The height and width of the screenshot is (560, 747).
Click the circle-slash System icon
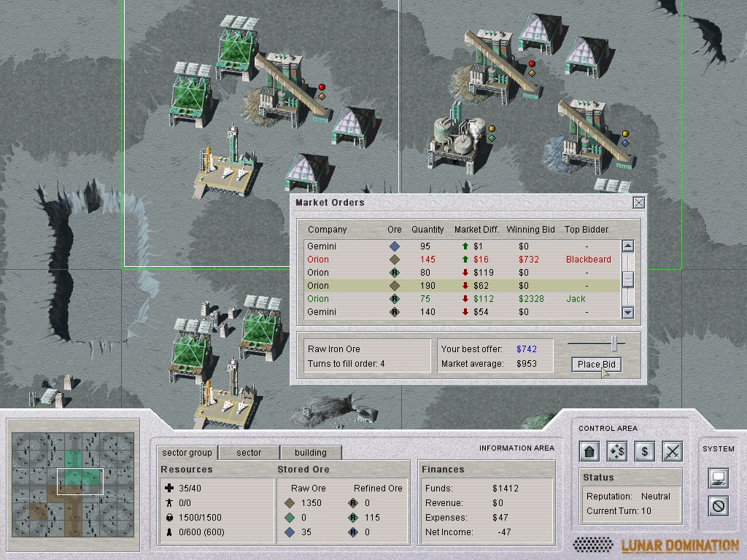[x=719, y=505]
